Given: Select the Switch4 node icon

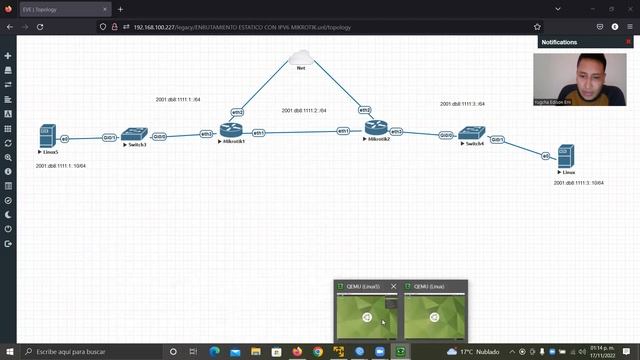Looking at the screenshot, I should coord(471,133).
